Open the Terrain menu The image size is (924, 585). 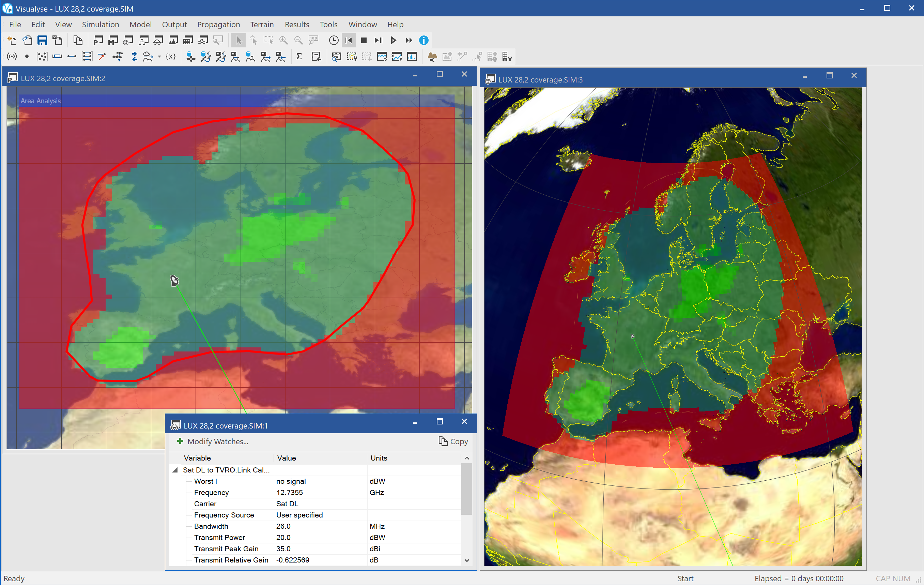(262, 25)
